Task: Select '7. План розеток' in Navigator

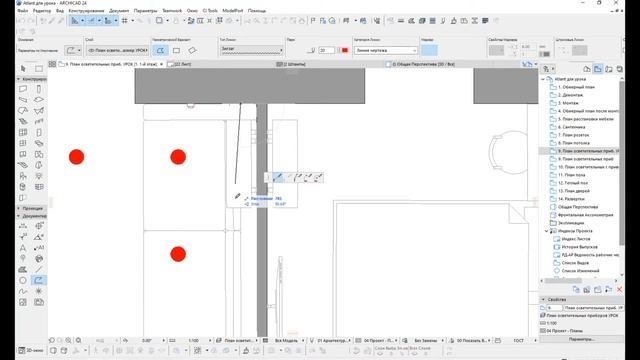Action: pos(573,135)
